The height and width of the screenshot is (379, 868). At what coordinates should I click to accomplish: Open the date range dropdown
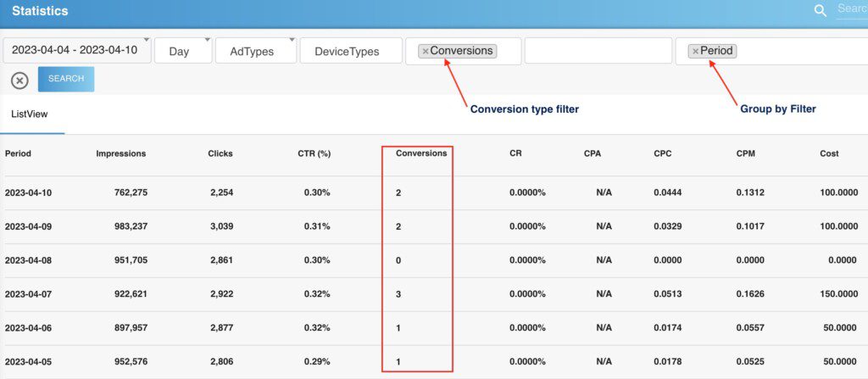click(x=77, y=51)
